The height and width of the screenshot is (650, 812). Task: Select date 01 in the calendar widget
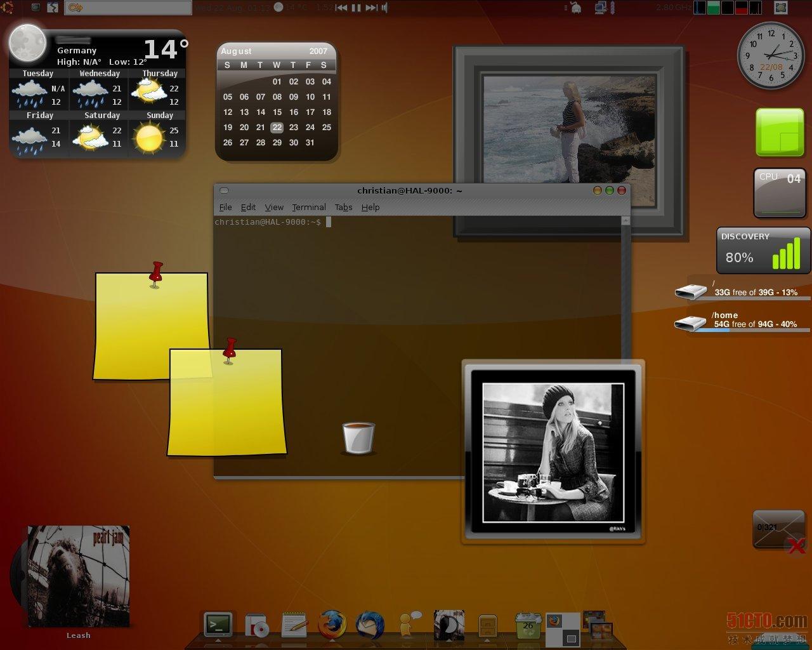[277, 81]
